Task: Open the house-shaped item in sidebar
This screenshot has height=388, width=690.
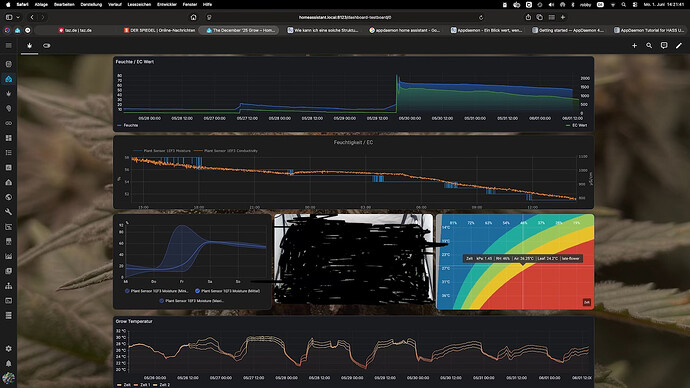Action: pyautogui.click(x=8, y=182)
